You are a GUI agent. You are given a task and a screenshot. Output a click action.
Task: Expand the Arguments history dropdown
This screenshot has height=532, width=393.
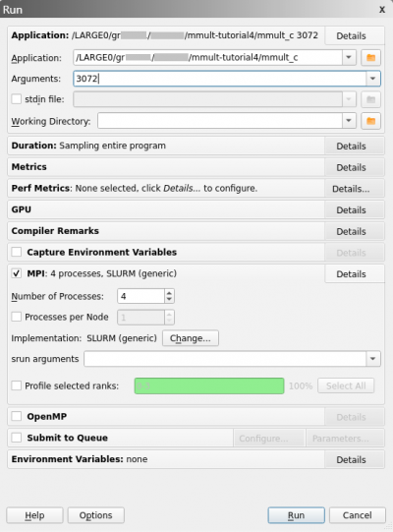click(x=373, y=79)
